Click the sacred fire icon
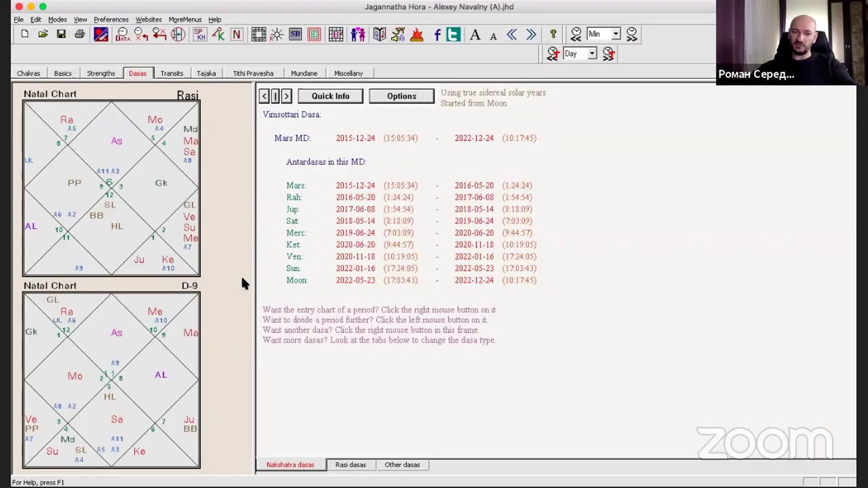Image resolution: width=868 pixels, height=488 pixels. (417, 34)
